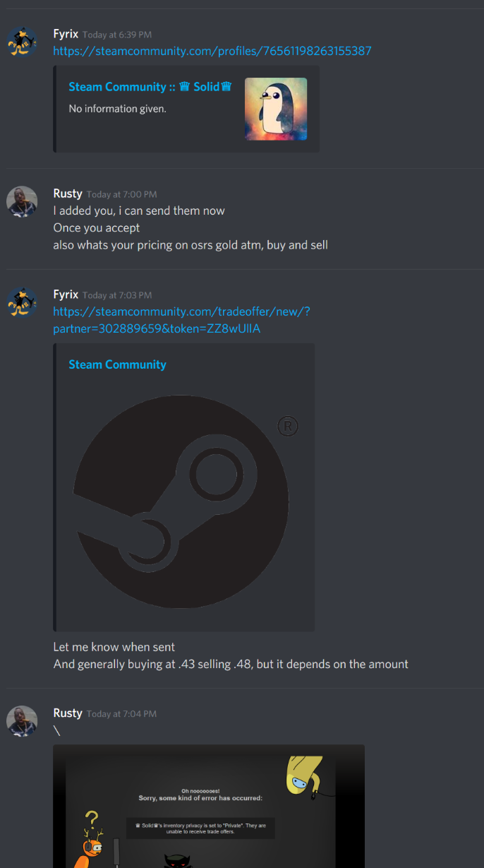Open Fyrix's avatar on the 6:39 PM message
The height and width of the screenshot is (868, 484).
(x=22, y=42)
